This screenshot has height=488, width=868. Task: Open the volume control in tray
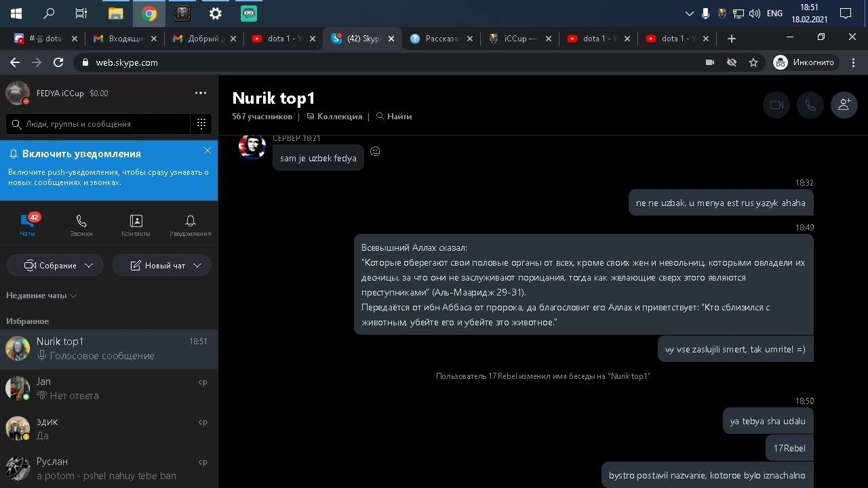coord(755,14)
